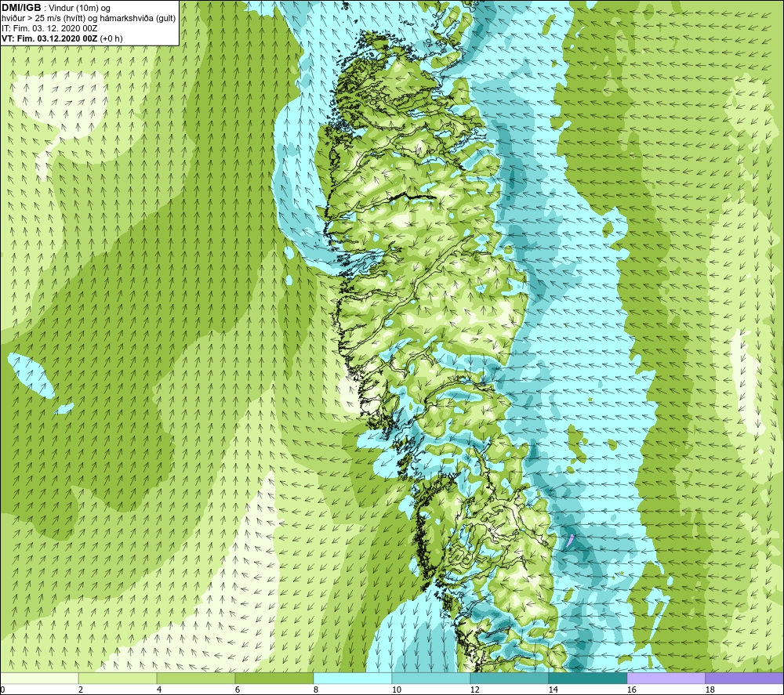The image size is (784, 695).
Task: Click the 8–10 m/s light cyan legend swatch
Action: [353, 678]
